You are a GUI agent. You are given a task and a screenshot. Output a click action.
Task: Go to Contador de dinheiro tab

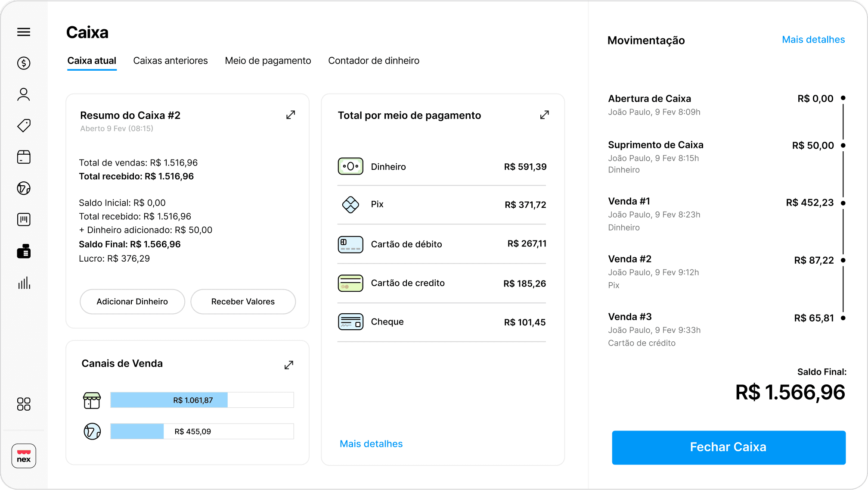[x=374, y=61]
